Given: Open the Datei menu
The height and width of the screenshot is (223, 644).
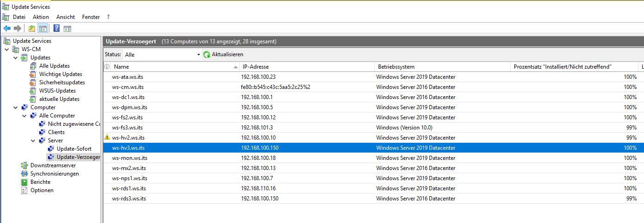Looking at the screenshot, I should coord(19,17).
